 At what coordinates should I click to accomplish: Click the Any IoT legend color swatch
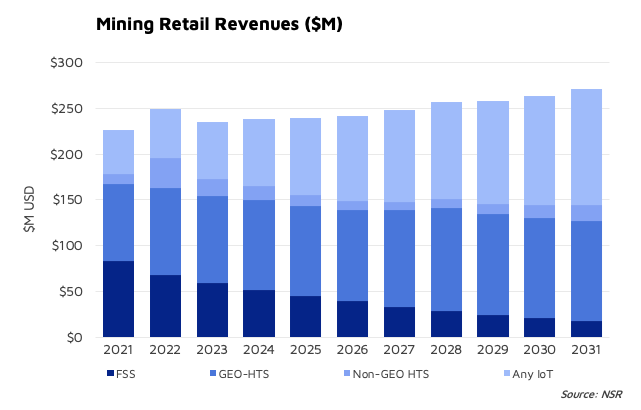coord(507,373)
